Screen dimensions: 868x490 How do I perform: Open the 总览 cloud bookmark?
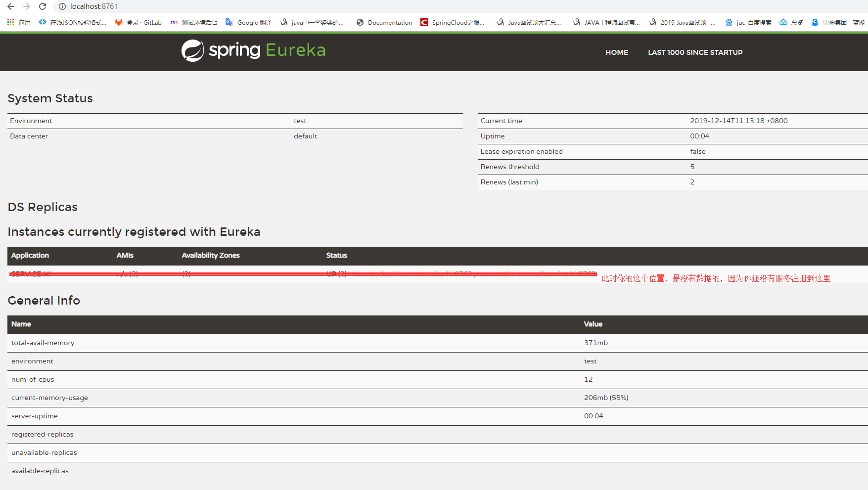click(791, 22)
